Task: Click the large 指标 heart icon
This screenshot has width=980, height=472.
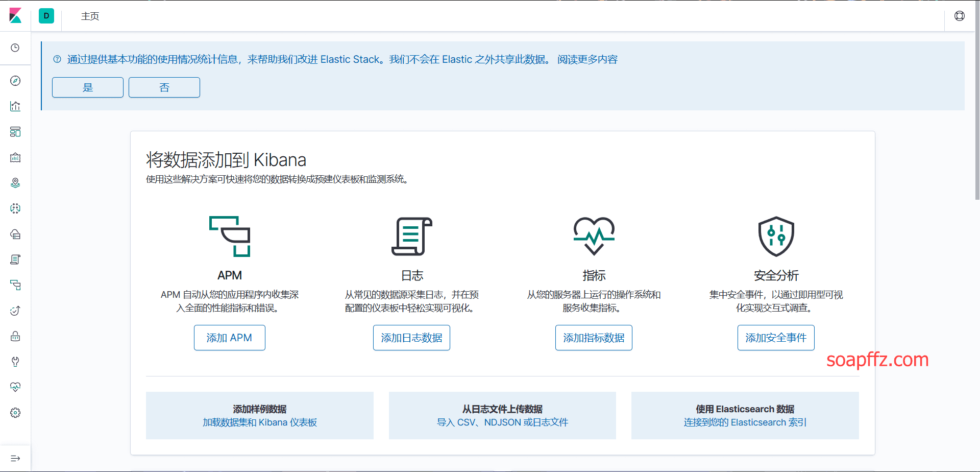Action: (594, 236)
